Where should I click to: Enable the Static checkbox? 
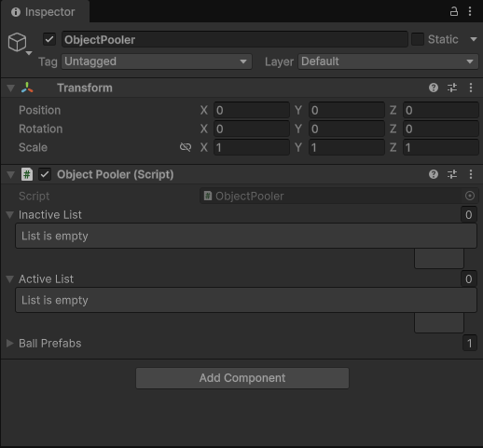coord(418,39)
